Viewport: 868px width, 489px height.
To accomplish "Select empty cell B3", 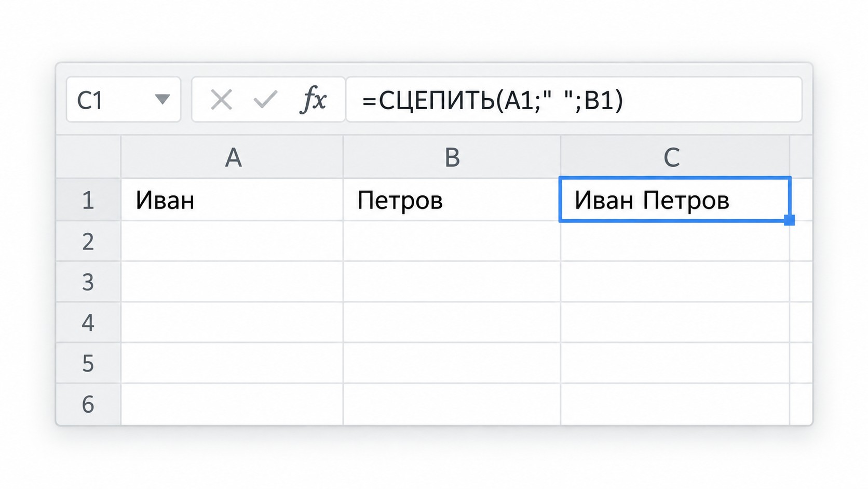I will coord(452,282).
